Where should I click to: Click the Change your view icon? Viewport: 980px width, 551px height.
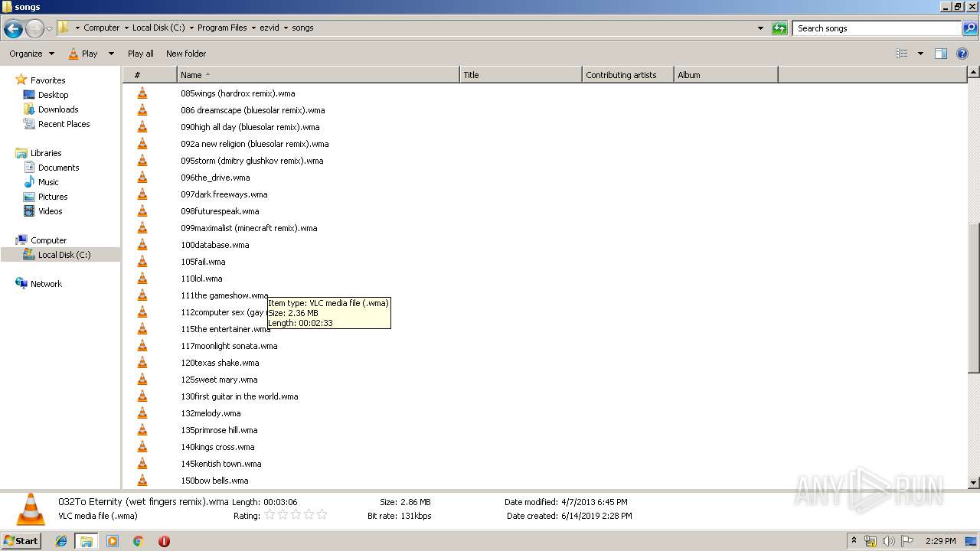[902, 54]
